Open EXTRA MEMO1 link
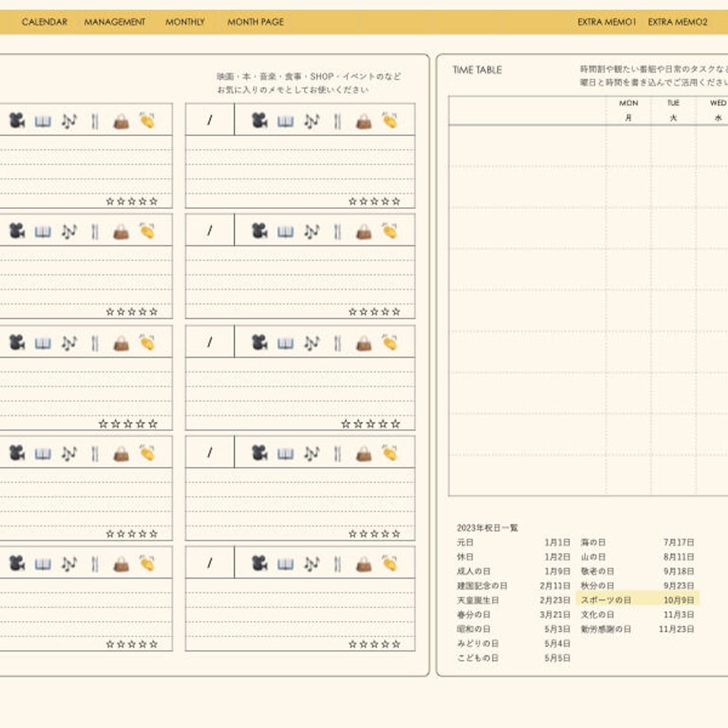Image resolution: width=728 pixels, height=728 pixels. [606, 22]
